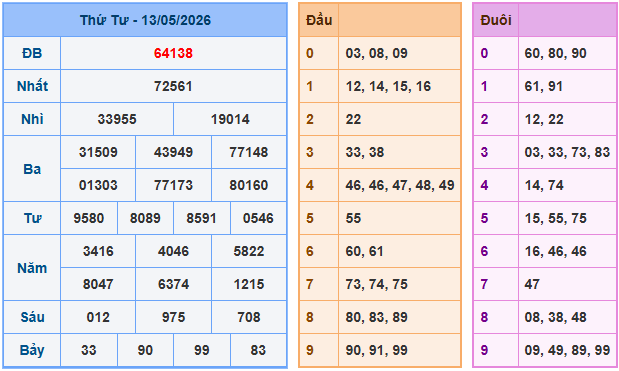Click Ba prize number 43949
Image resolution: width=619 pixels, height=371 pixels.
click(x=173, y=152)
